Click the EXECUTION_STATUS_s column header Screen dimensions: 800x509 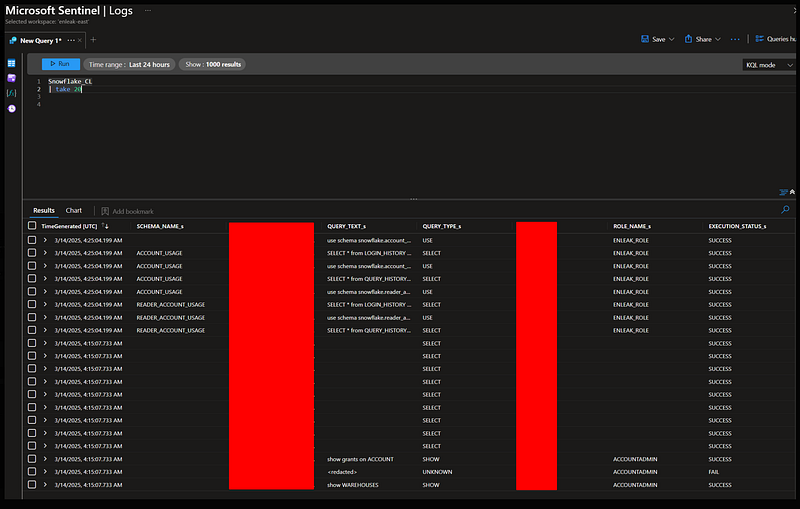coord(737,226)
